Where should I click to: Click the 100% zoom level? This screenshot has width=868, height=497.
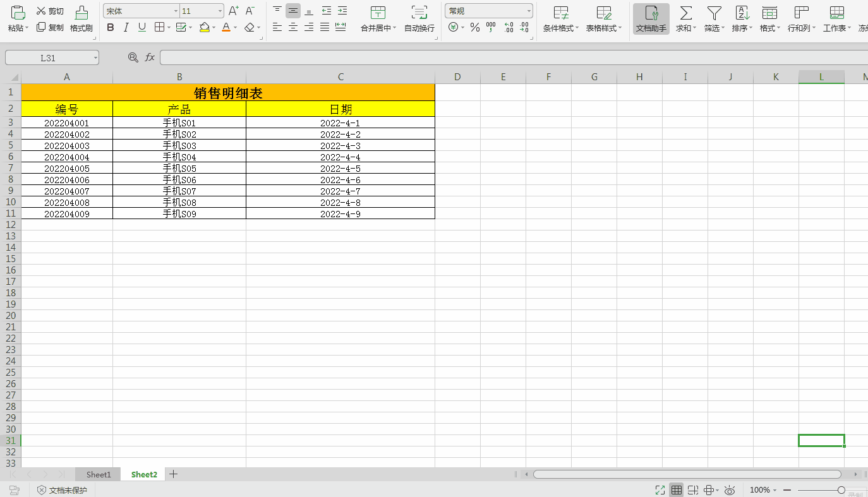point(760,490)
